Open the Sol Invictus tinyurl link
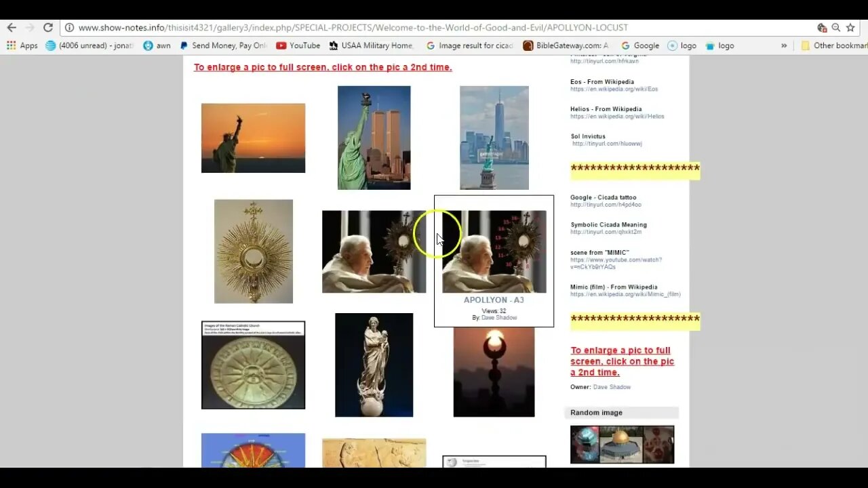The height and width of the screenshot is (488, 868). 607,144
